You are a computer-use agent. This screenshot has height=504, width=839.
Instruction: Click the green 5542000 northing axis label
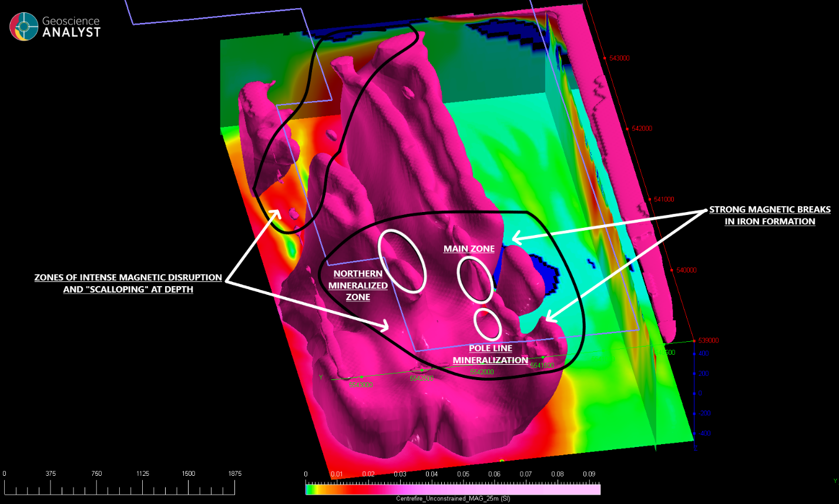pyautogui.click(x=481, y=372)
